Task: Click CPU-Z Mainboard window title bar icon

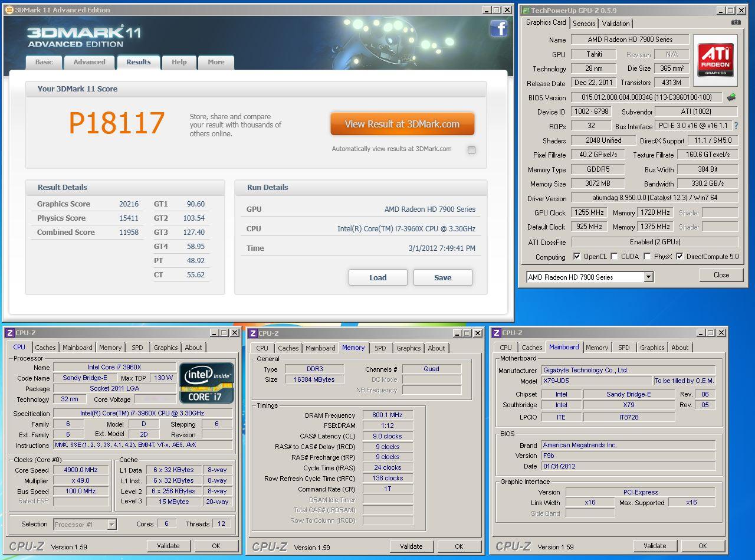Action: click(497, 333)
